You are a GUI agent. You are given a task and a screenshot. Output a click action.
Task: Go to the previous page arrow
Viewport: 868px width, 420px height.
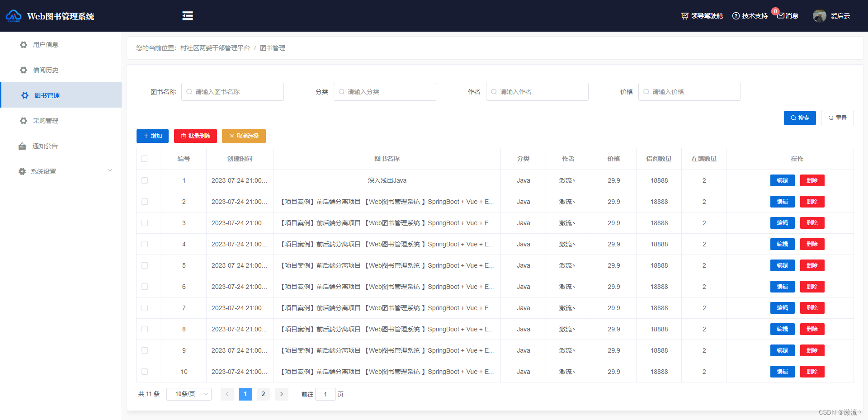click(227, 394)
